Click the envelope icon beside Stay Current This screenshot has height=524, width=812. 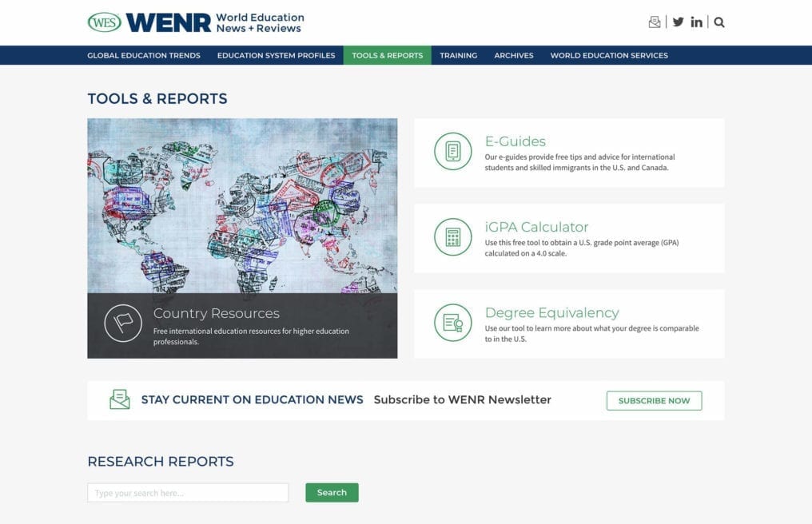[x=120, y=399]
